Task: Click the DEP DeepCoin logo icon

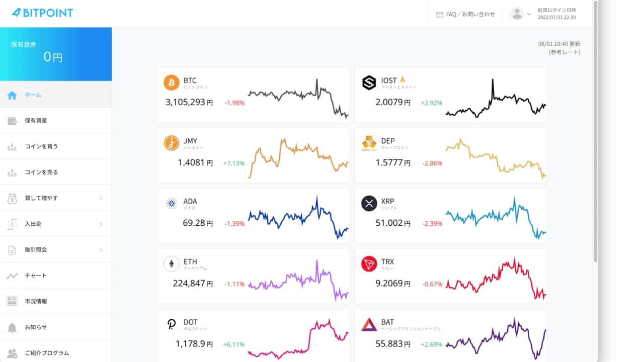Action: click(x=369, y=143)
